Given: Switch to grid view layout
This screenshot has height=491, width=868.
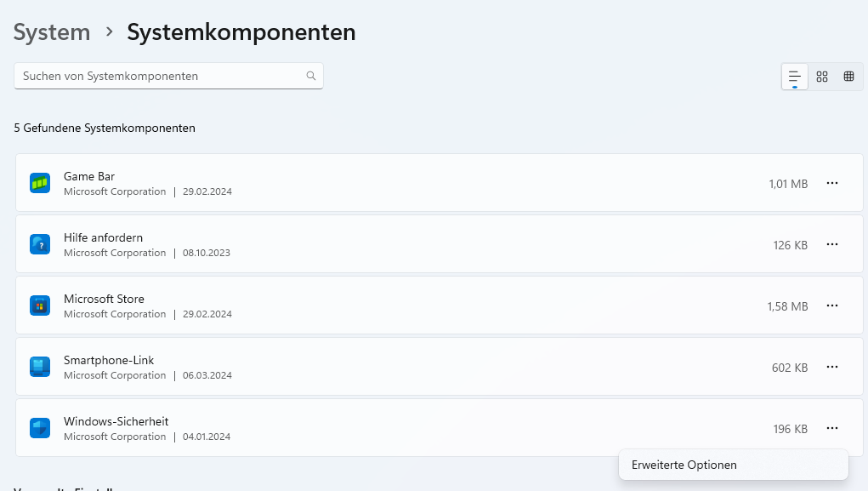Looking at the screenshot, I should point(822,77).
